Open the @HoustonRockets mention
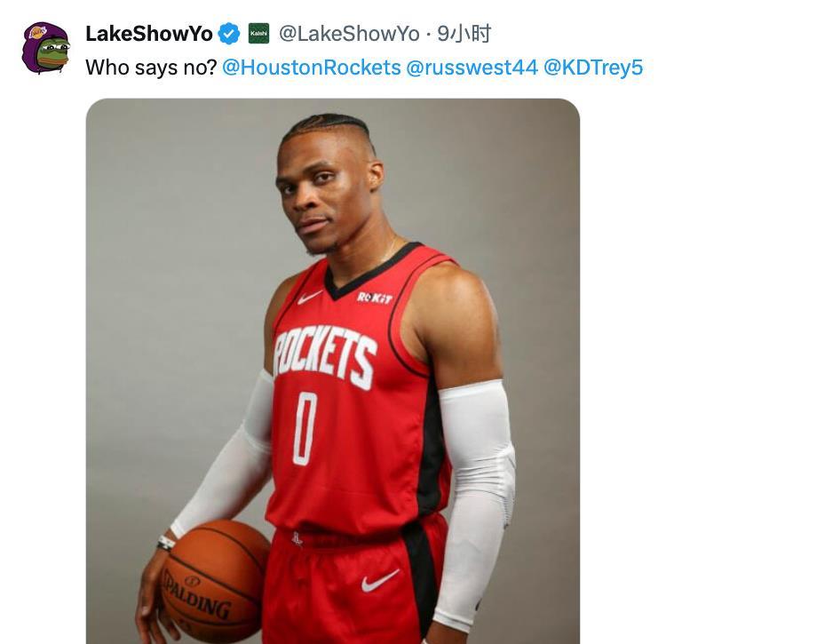Image resolution: width=817 pixels, height=644 pixels. pos(312,68)
